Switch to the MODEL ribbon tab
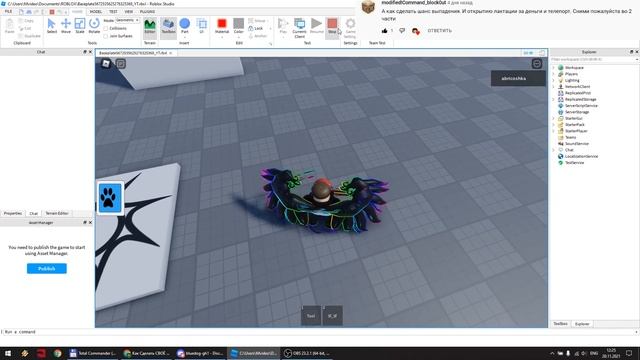Image resolution: width=640 pixels, height=360 pixels. [96, 12]
